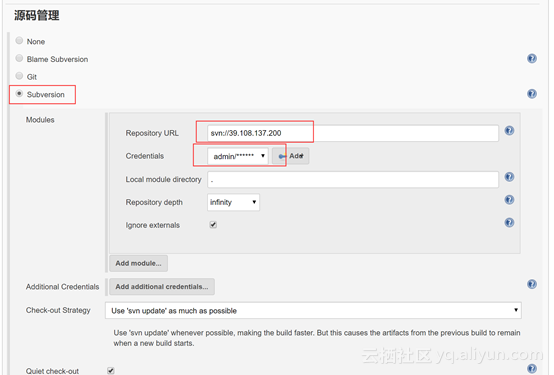Click Add additional credentials... button
Viewport: 554px width, 375px height.
tap(162, 287)
